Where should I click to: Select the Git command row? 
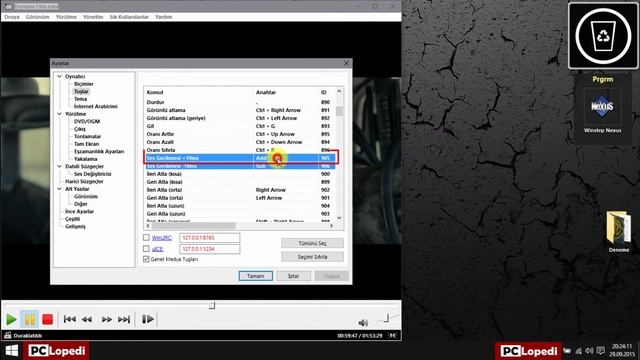tap(240, 126)
